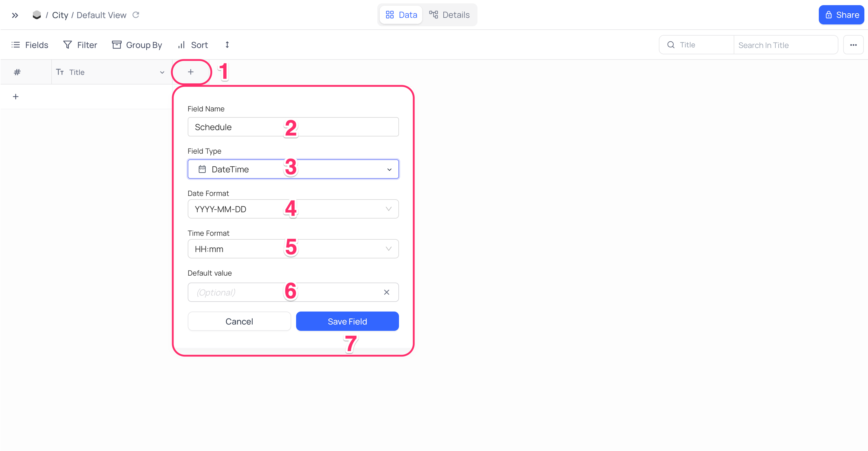Click the Share button

(x=841, y=15)
